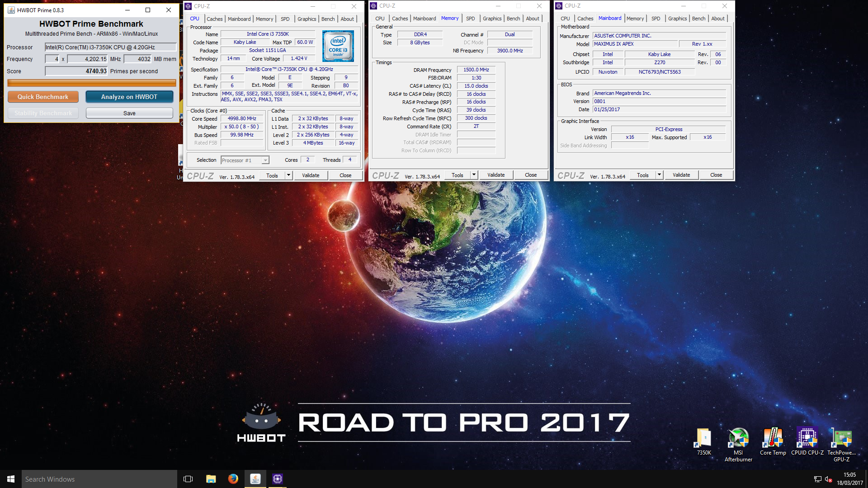Viewport: 868px width, 488px height.
Task: Click the Frequency field showing 4,202.15
Action: pos(88,59)
